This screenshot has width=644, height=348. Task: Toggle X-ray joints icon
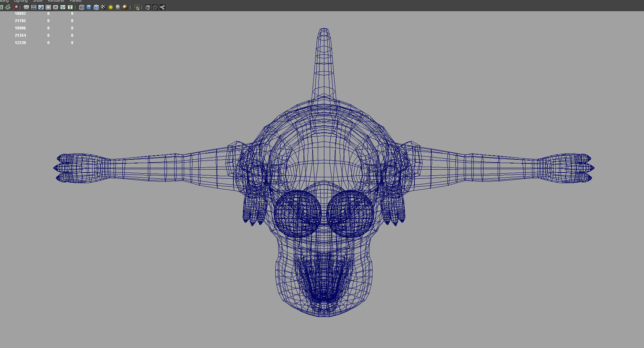coord(162,7)
